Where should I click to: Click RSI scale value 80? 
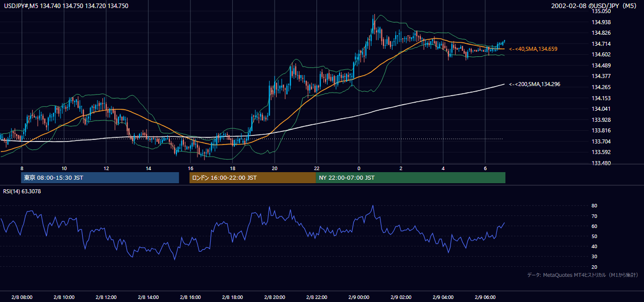click(x=595, y=206)
